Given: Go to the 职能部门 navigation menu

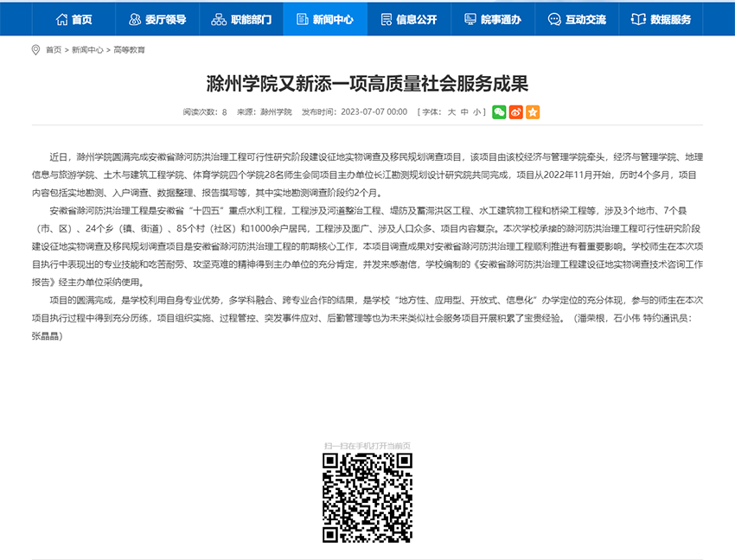Looking at the screenshot, I should (x=241, y=19).
